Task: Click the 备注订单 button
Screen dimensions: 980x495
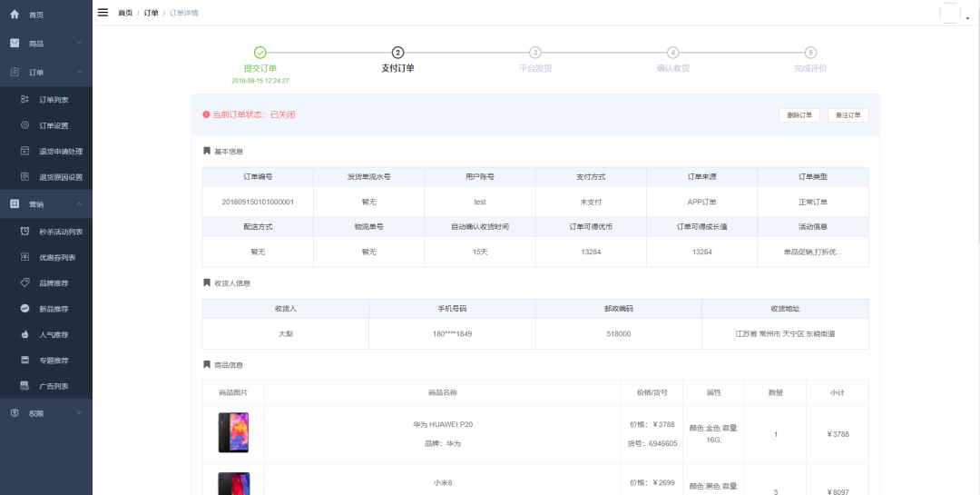Action: click(848, 115)
